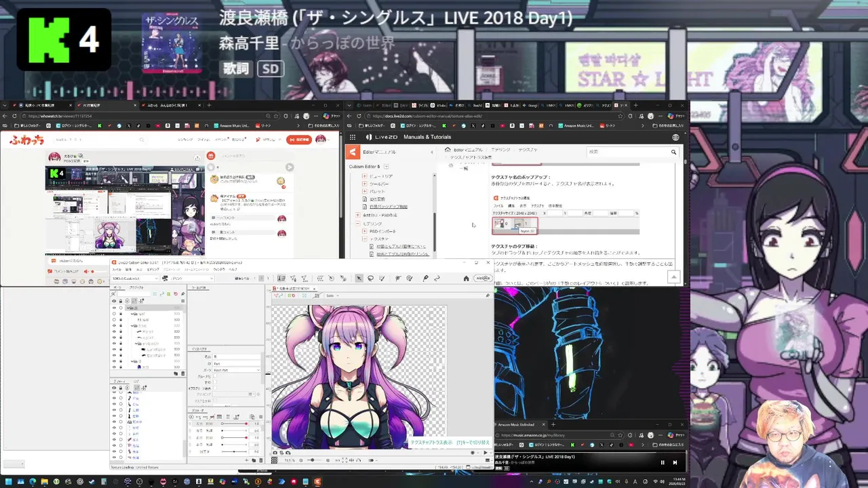Click the home icon in Cubism Editor toolbar
Image resolution: width=868 pixels, height=488 pixels.
(466, 278)
